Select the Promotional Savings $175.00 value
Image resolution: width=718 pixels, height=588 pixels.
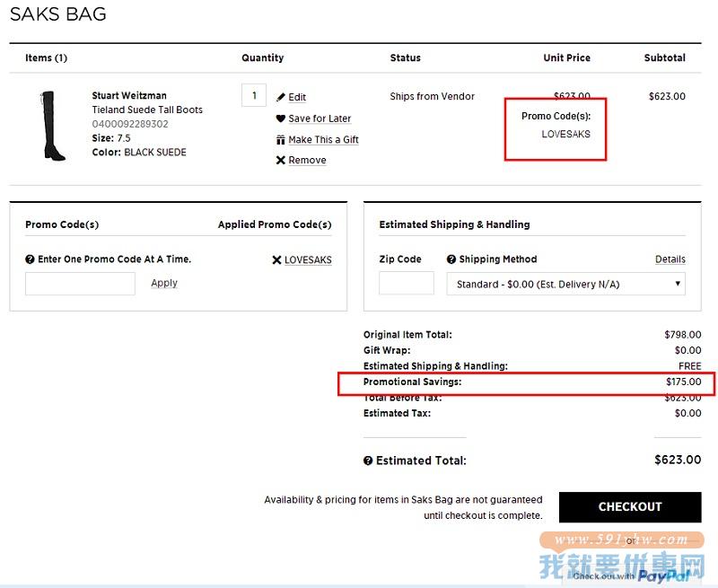(x=684, y=382)
